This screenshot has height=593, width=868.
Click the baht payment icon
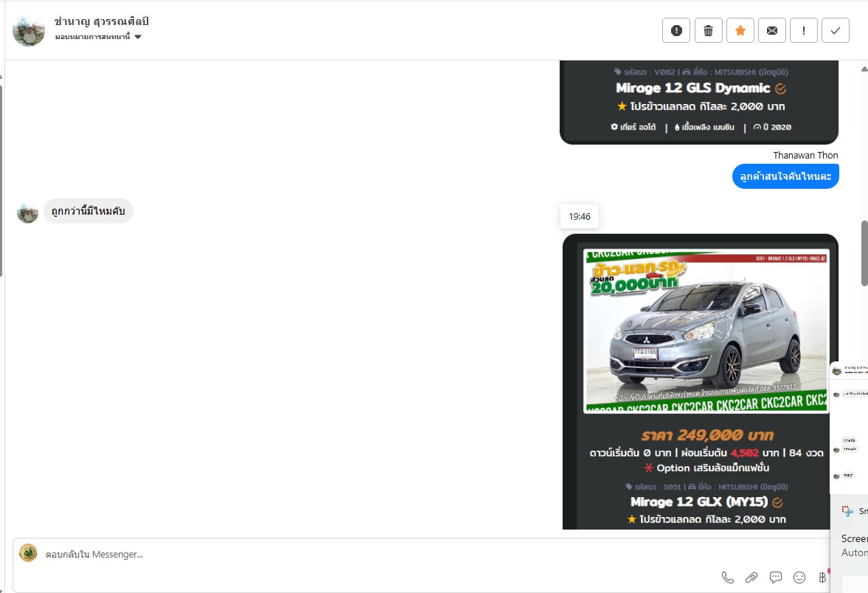822,578
